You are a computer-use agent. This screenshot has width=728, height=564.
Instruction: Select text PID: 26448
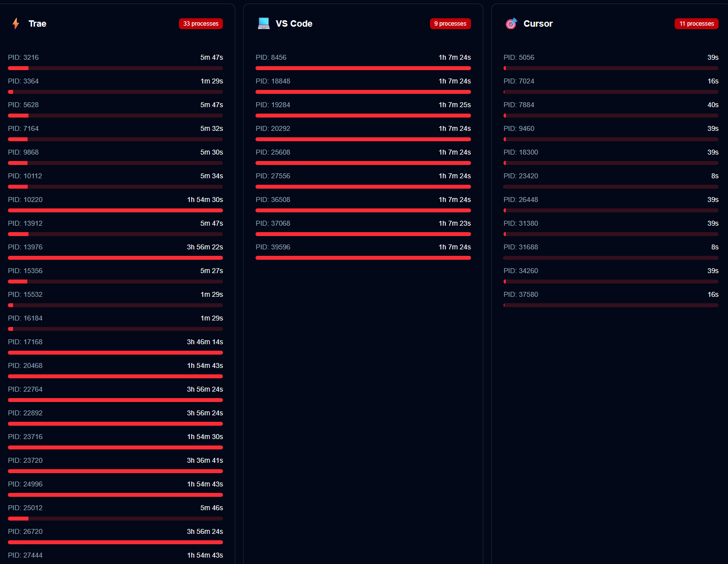521,200
